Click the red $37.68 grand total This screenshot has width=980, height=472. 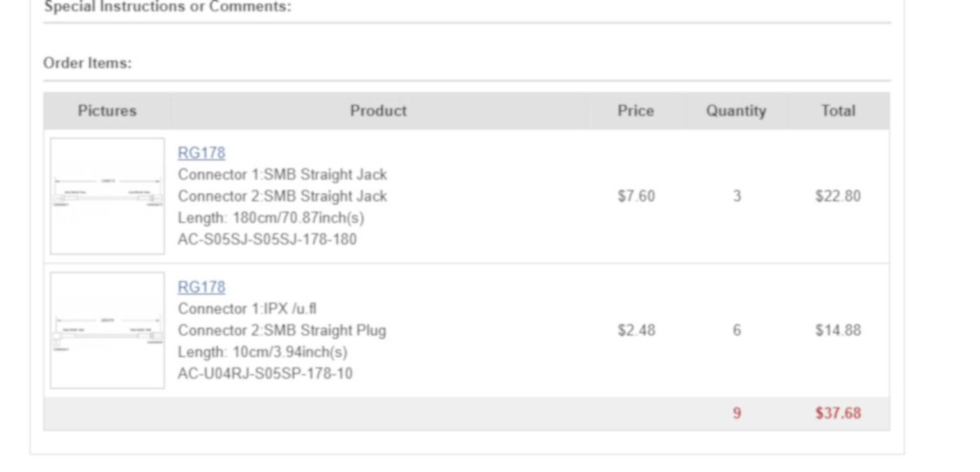(x=838, y=413)
